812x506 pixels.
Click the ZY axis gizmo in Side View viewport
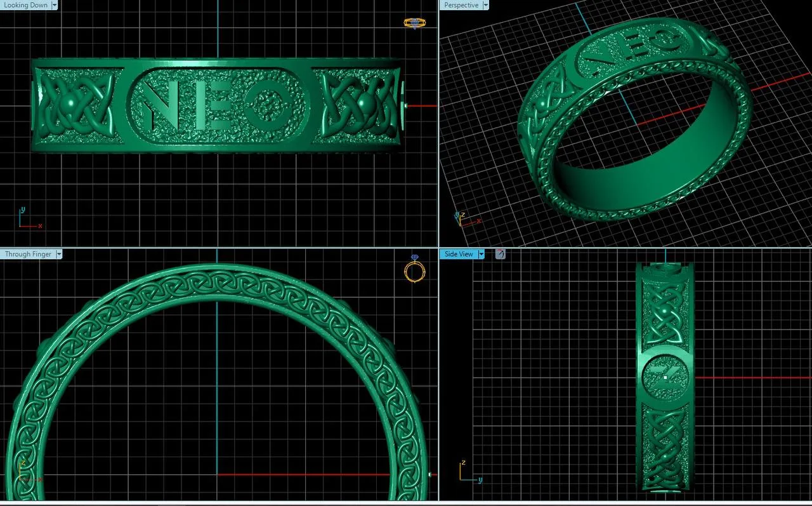(x=471, y=471)
